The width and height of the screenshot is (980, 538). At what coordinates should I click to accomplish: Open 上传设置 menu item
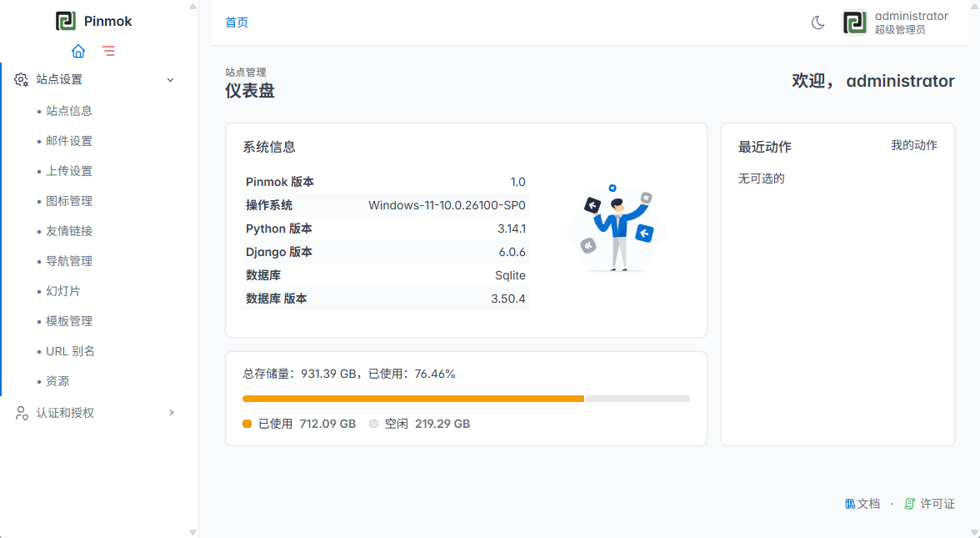click(68, 172)
